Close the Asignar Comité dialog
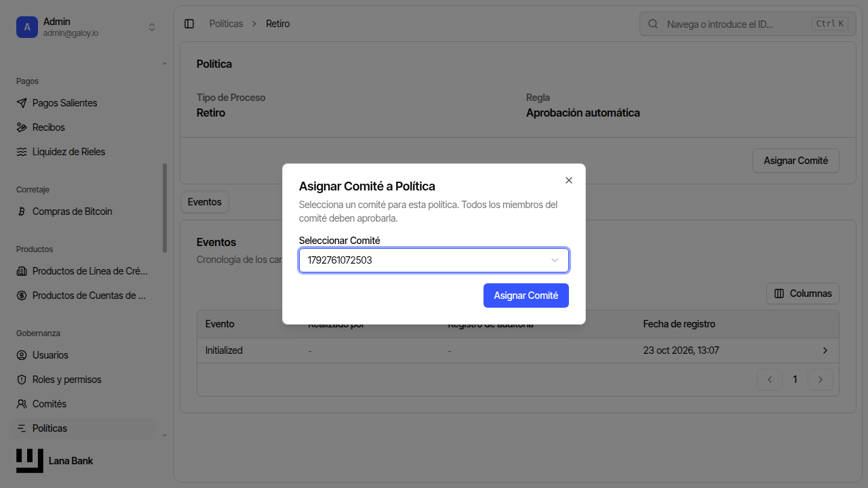The height and width of the screenshot is (488, 868). tap(569, 180)
